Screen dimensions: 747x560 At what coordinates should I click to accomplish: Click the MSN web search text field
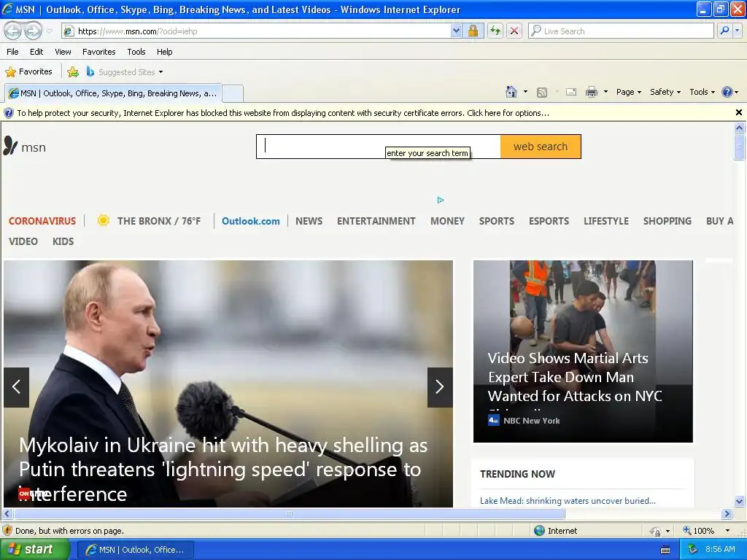pos(379,146)
